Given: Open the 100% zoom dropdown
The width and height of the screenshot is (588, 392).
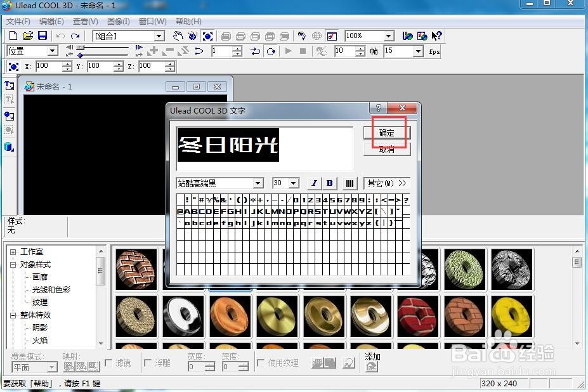Looking at the screenshot, I should tap(389, 36).
